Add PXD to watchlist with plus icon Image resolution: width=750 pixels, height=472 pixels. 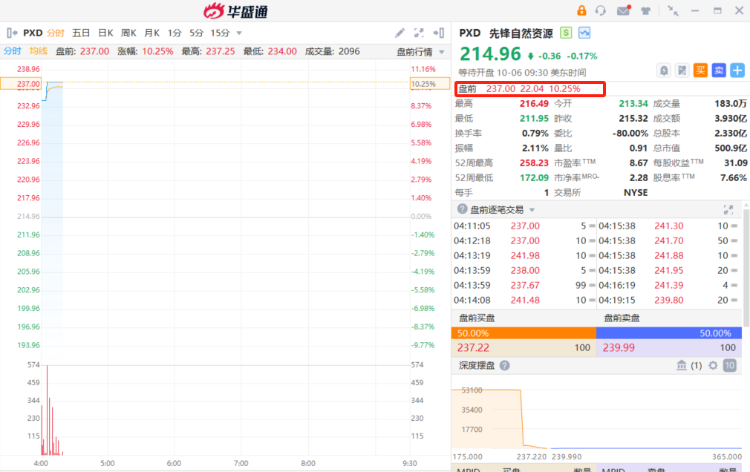click(737, 69)
